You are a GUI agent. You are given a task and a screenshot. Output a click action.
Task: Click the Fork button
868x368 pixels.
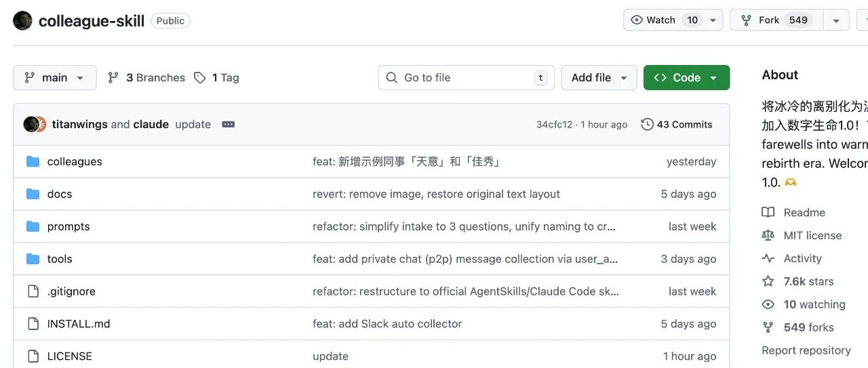[776, 20]
